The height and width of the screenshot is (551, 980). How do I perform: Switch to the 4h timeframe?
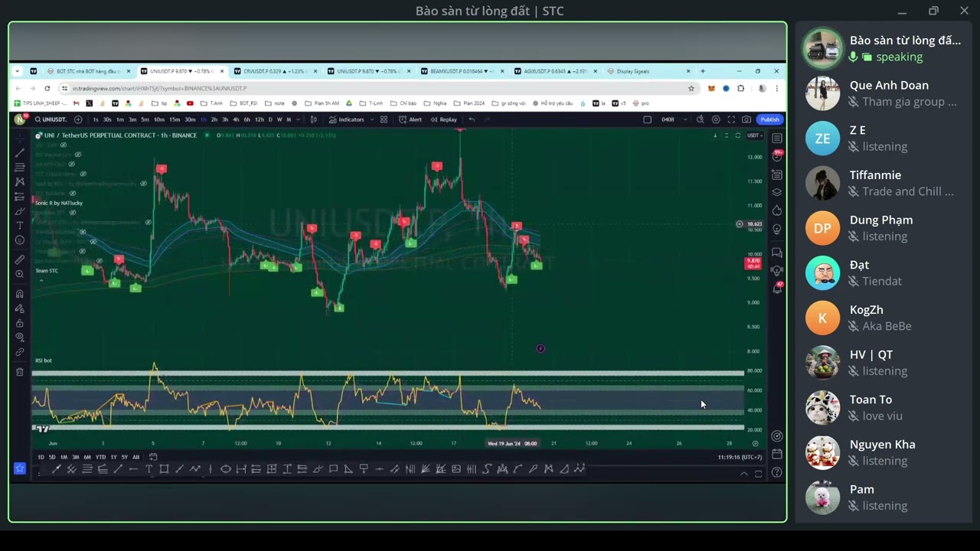pyautogui.click(x=235, y=119)
